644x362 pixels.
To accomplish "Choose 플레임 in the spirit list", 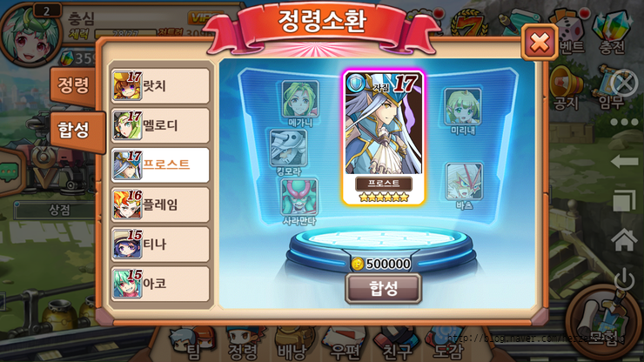I will pos(160,204).
